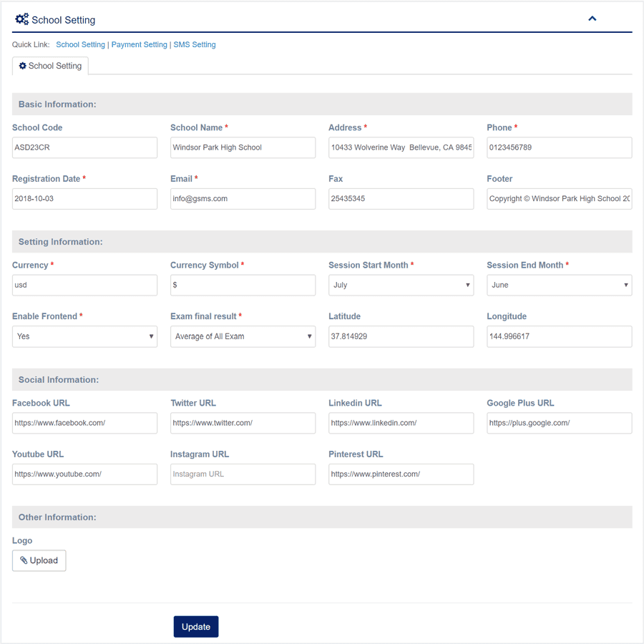Open the Session End Month dropdown
Screen dimensions: 644x644
[559, 285]
